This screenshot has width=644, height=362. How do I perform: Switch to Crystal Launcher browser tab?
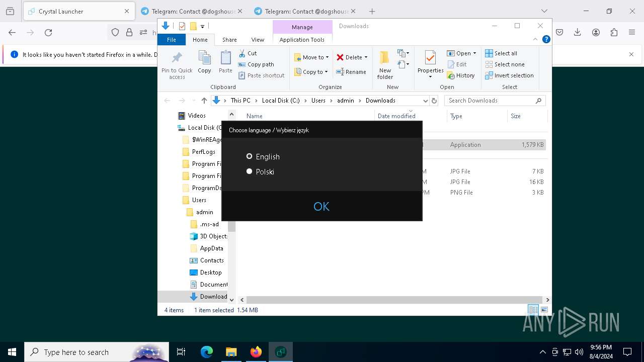point(79,11)
